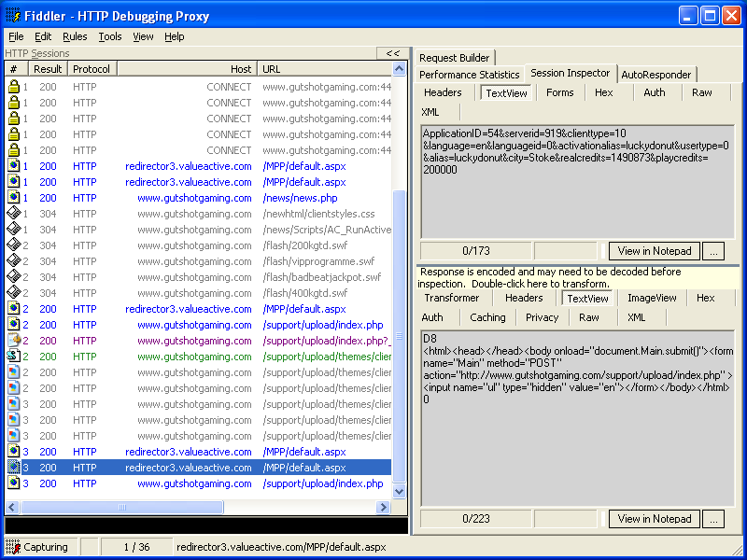
Task: Open the Help menu
Action: [175, 36]
